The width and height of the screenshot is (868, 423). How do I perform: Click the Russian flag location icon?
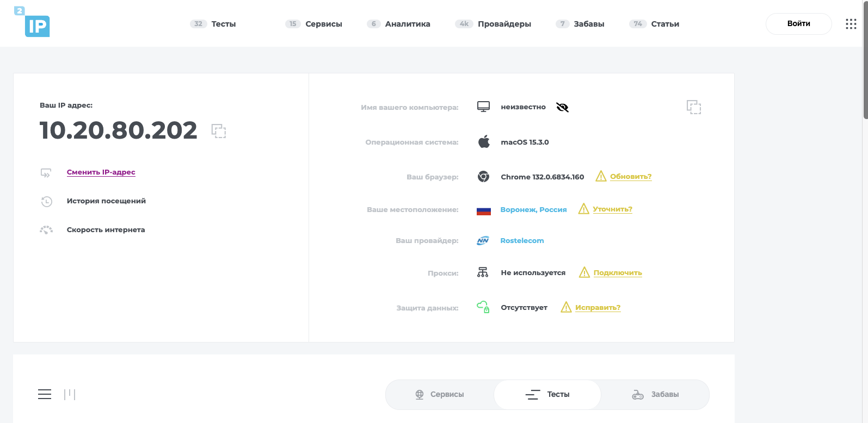[483, 210]
